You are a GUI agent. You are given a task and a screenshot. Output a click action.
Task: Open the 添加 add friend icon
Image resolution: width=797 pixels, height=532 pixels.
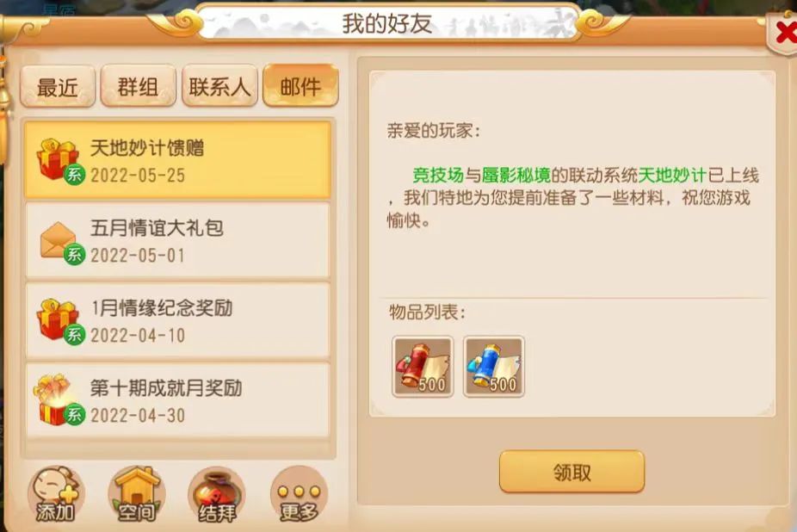click(x=55, y=494)
